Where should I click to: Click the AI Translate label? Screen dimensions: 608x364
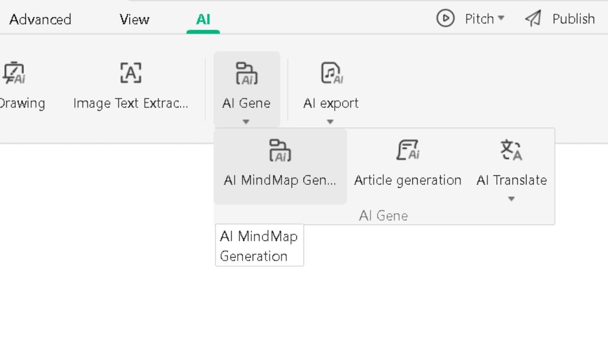coord(512,180)
